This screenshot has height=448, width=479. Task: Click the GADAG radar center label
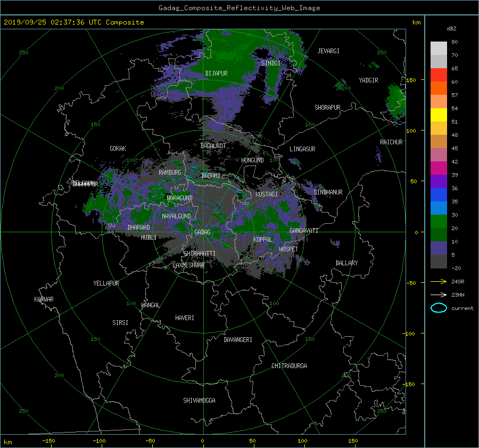click(x=203, y=232)
